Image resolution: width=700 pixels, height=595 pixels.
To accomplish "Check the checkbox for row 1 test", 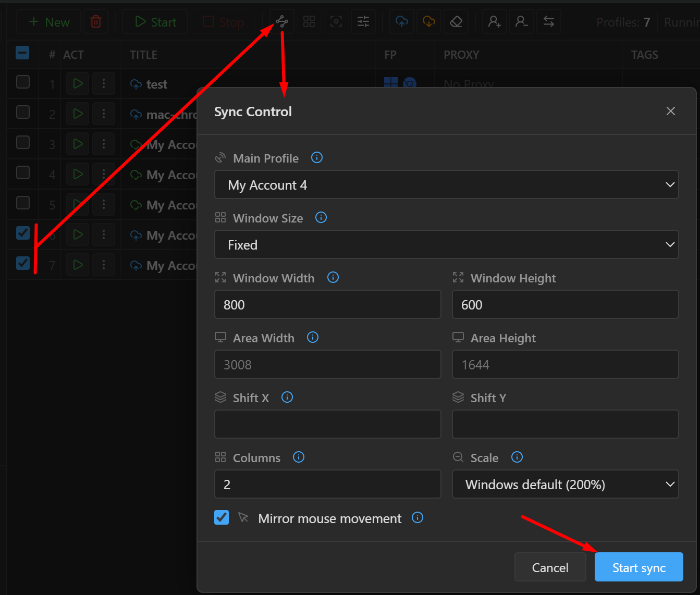I will tap(23, 82).
